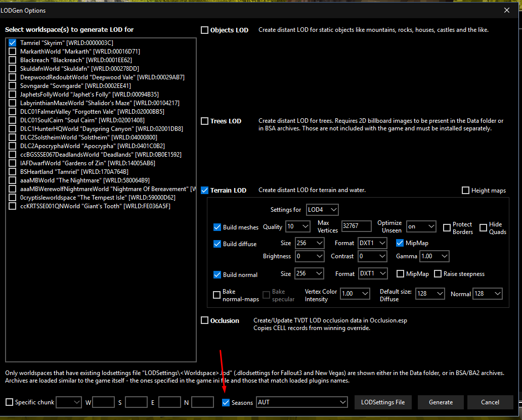
Task: Select the DLC2SolstheimWorld "Solstheim" checkbox
Action: tap(12, 137)
